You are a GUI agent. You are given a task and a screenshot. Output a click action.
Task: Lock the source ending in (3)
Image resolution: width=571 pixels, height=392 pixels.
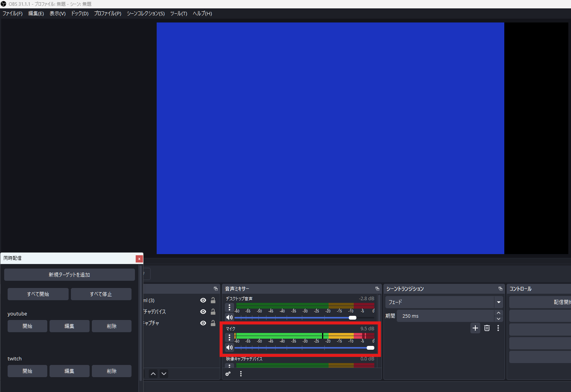click(x=213, y=300)
